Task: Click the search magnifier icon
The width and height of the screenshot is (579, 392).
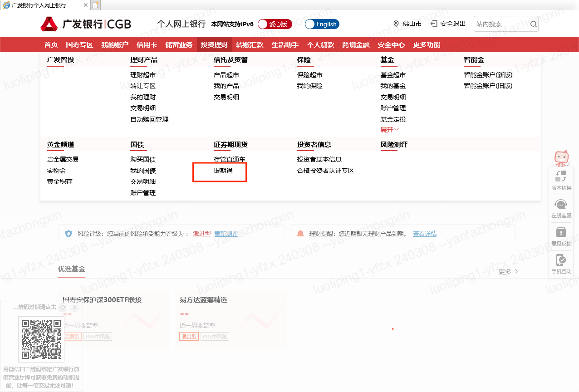Action: (533, 24)
